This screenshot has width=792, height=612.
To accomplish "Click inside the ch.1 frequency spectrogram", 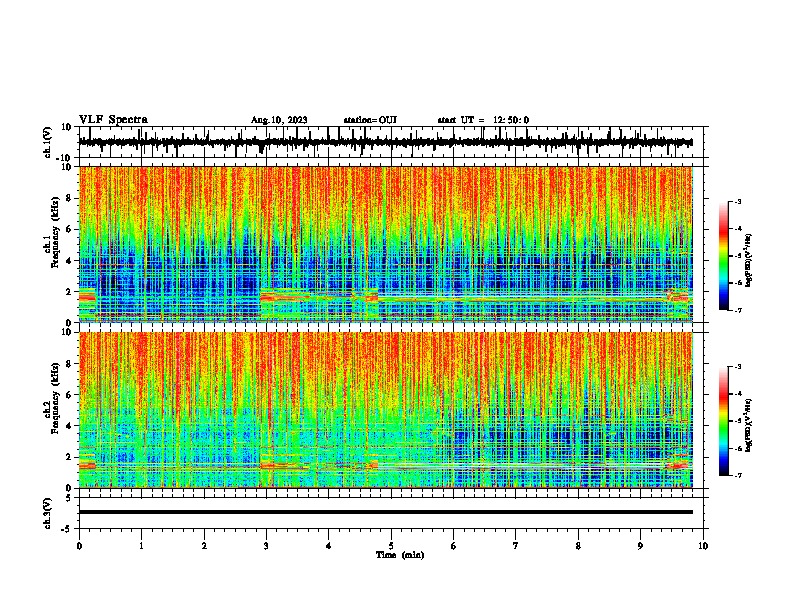I will tap(386, 244).
